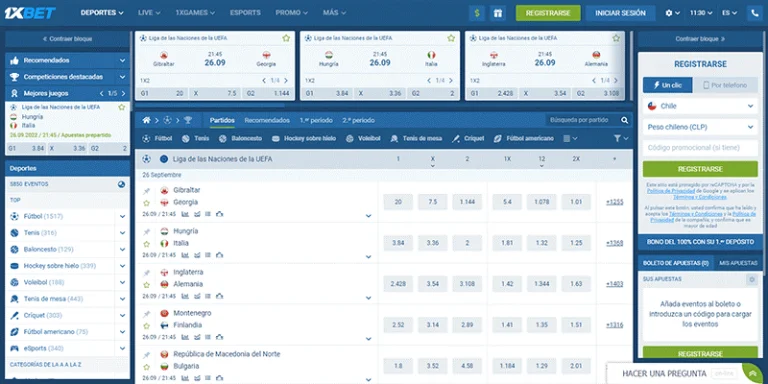Expand Competiciones destacadas section
The height and width of the screenshot is (384, 768).
[67, 77]
